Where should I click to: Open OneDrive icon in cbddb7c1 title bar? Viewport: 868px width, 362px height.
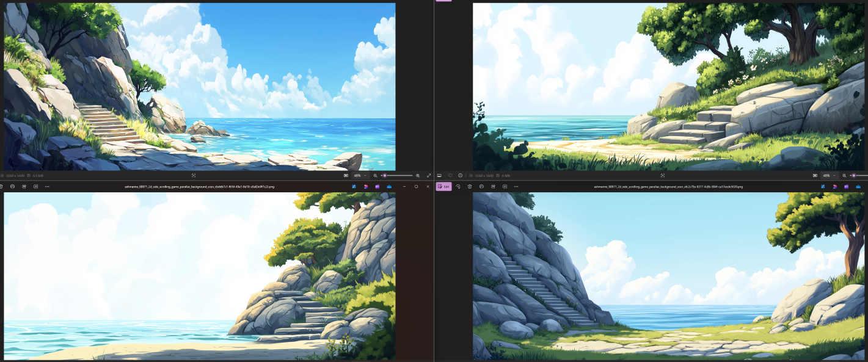point(388,186)
